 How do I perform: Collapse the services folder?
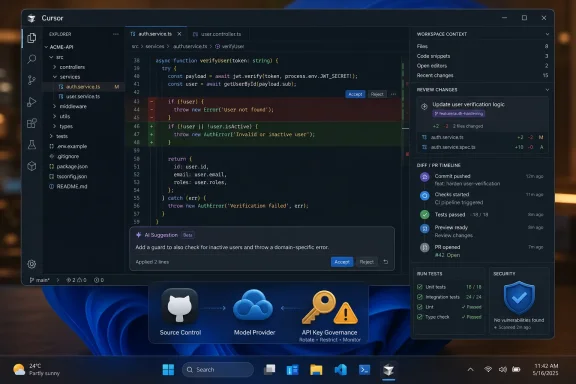(54, 77)
